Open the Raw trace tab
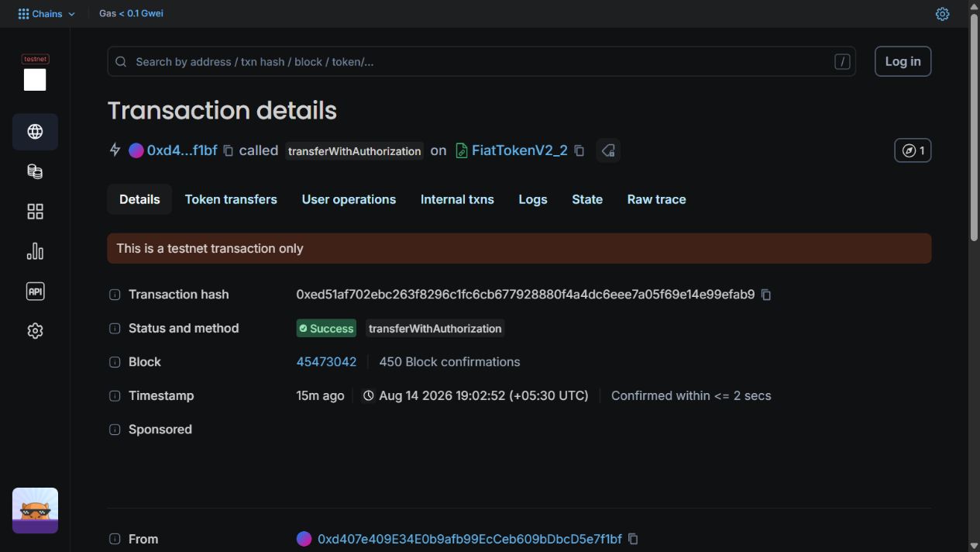 [x=656, y=199]
